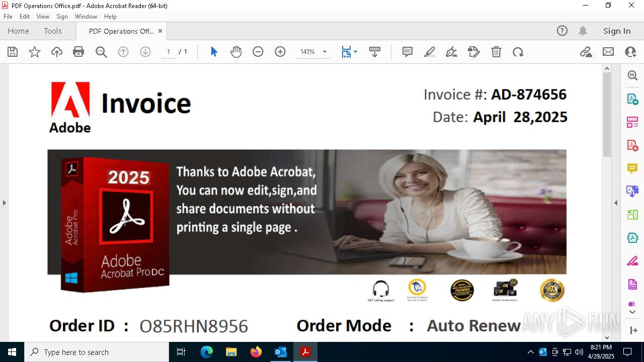Open the Help menu

(110, 17)
